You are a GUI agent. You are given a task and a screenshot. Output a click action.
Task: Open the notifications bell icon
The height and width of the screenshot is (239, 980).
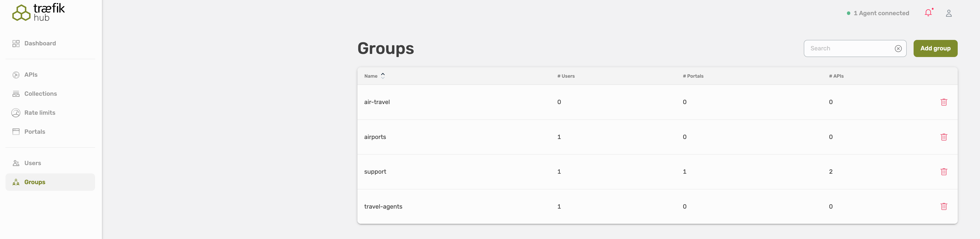928,13
